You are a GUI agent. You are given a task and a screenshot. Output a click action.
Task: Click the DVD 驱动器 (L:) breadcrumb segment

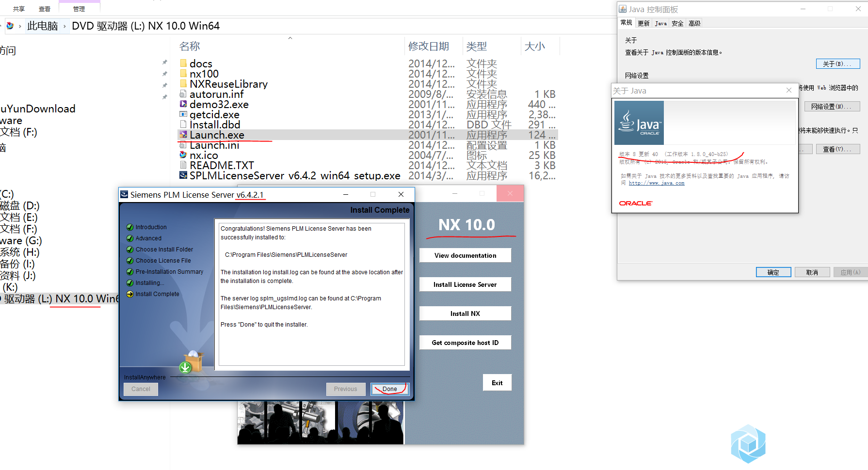click(146, 26)
